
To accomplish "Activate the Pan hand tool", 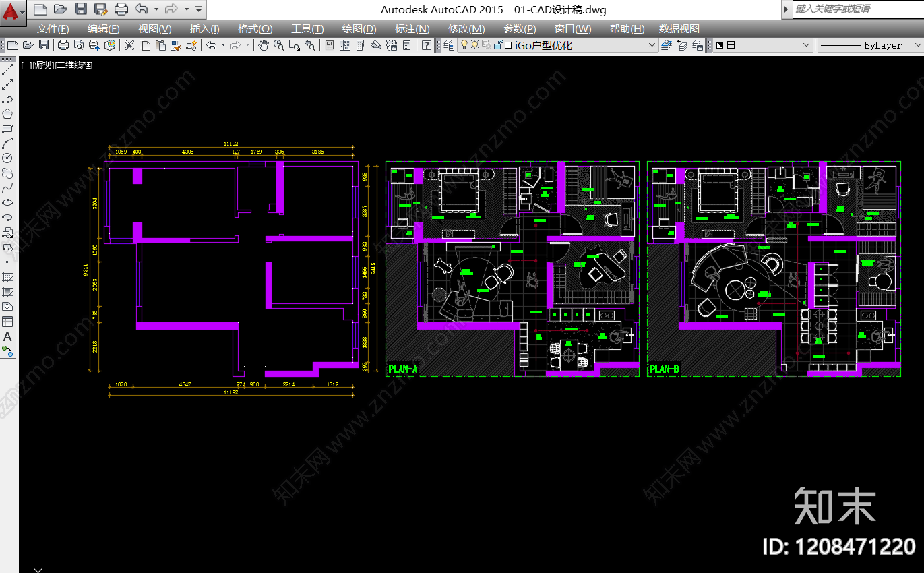I will pos(264,45).
